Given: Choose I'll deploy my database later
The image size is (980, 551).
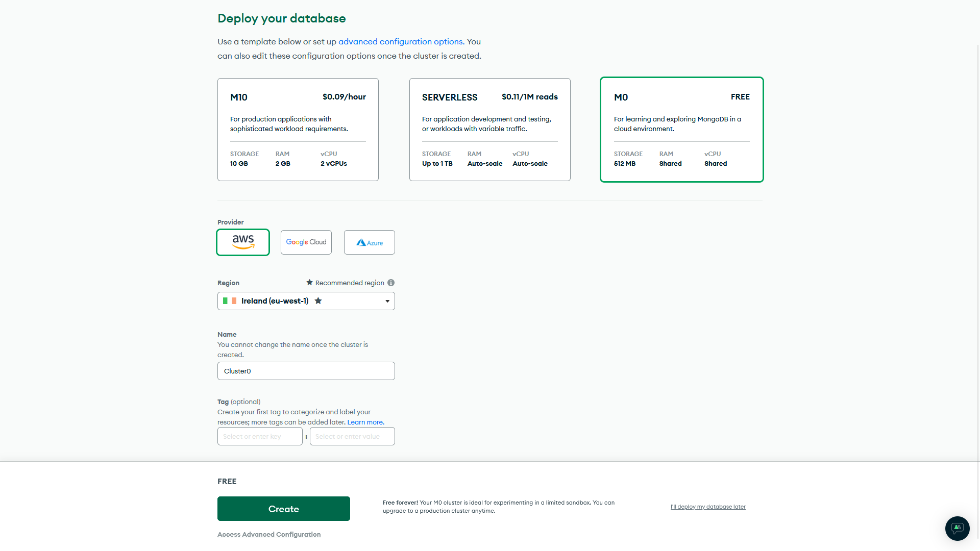Looking at the screenshot, I should (x=708, y=506).
